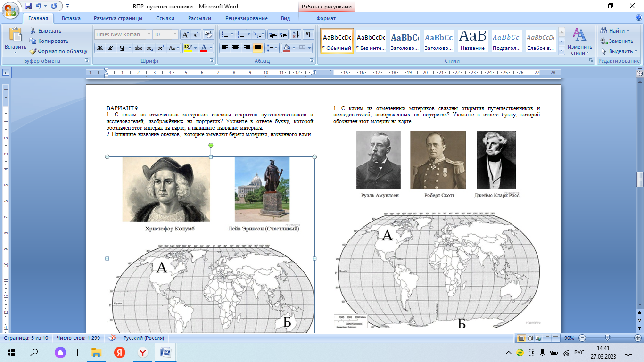644x362 pixels.
Task: Toggle subscript x₂
Action: pos(149,48)
